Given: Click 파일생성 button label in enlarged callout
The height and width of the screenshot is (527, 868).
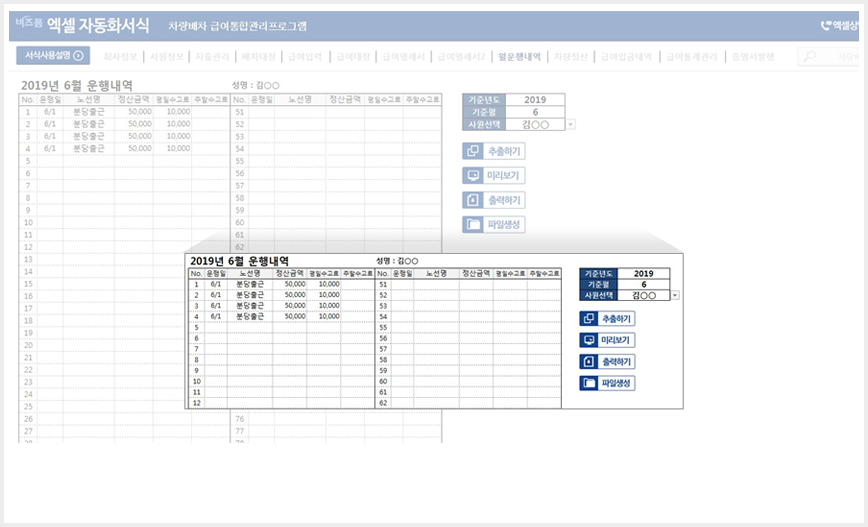Looking at the screenshot, I should pyautogui.click(x=616, y=383).
